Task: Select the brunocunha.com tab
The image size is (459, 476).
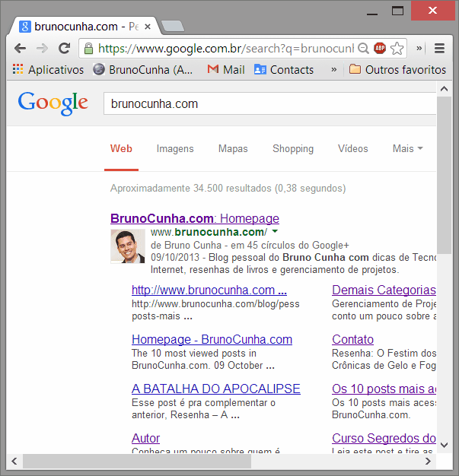Action: pyautogui.click(x=84, y=27)
